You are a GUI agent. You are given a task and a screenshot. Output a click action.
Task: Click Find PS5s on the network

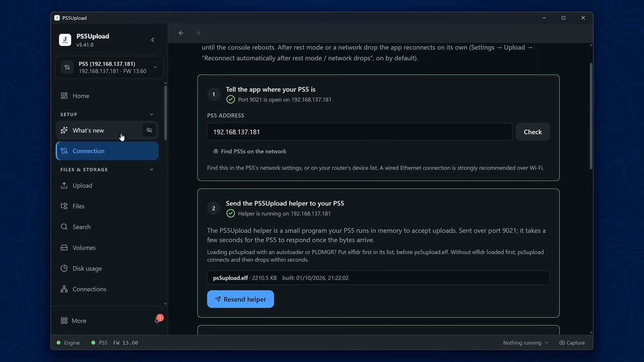[x=250, y=151]
